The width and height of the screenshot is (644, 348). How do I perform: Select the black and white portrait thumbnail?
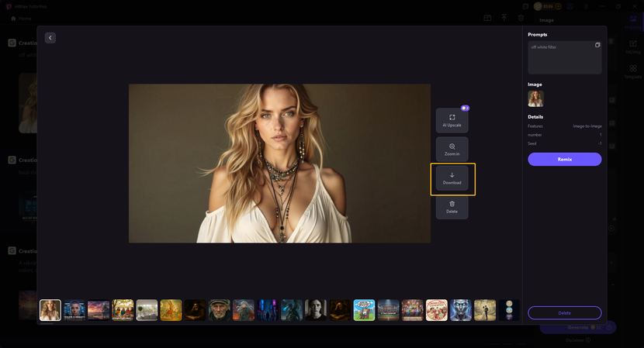tap(315, 310)
